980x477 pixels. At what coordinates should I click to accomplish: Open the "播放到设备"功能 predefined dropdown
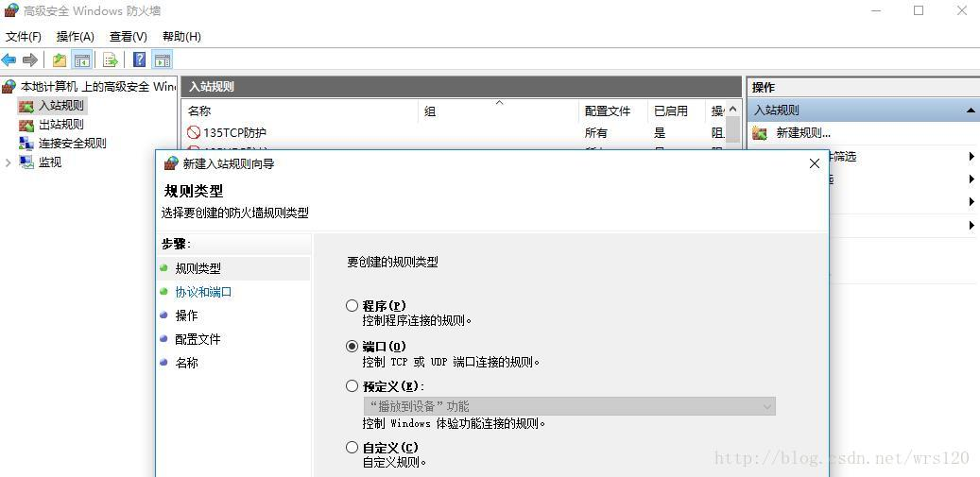(x=569, y=406)
